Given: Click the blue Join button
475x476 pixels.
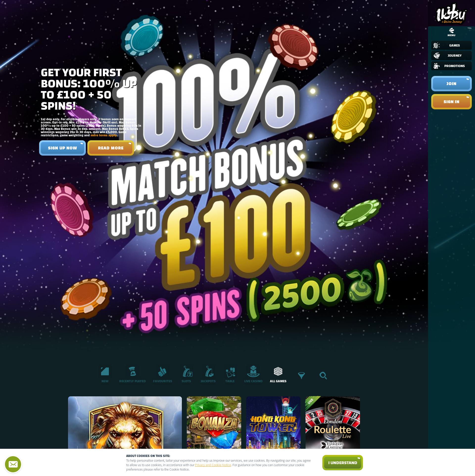Looking at the screenshot, I should 451,84.
